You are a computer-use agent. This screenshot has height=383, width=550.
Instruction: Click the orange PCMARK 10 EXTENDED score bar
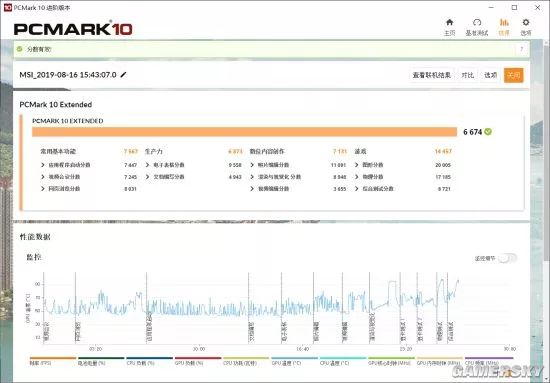(244, 132)
